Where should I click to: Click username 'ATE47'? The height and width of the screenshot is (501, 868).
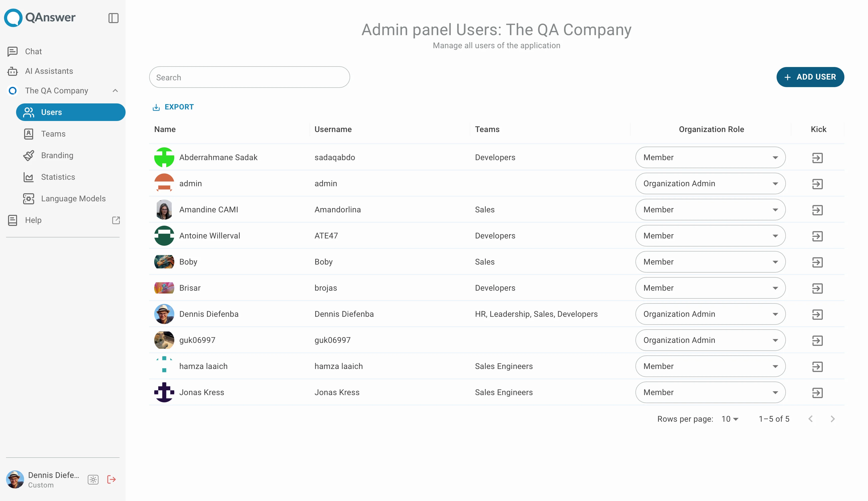point(326,236)
